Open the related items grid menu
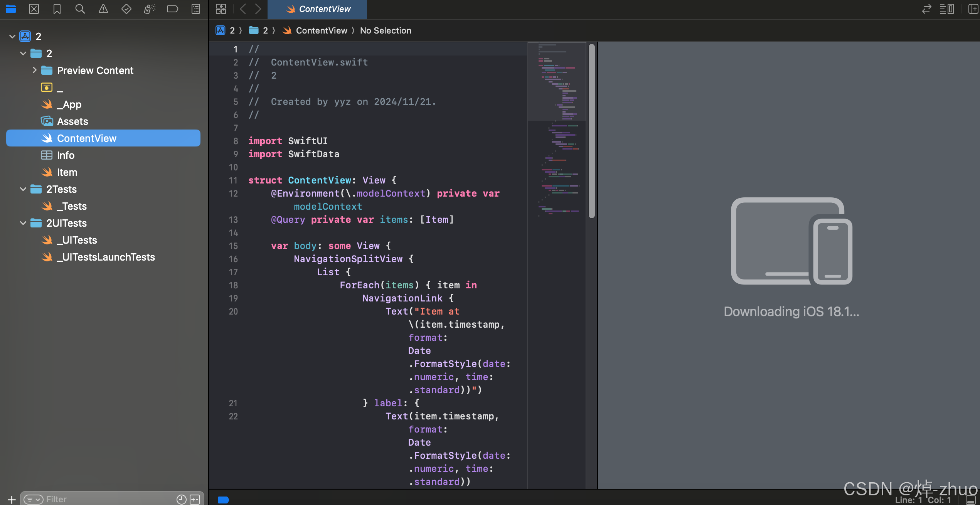The width and height of the screenshot is (980, 505). coord(221,9)
